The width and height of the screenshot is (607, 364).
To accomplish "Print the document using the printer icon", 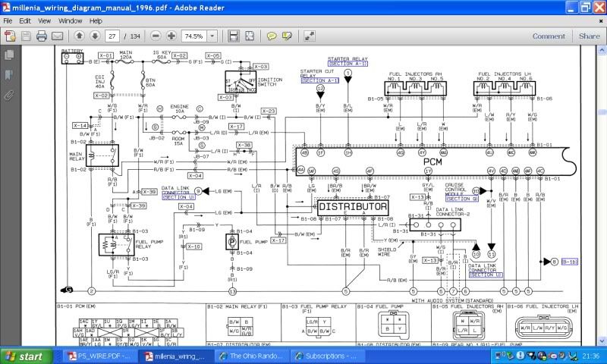I will coord(42,36).
